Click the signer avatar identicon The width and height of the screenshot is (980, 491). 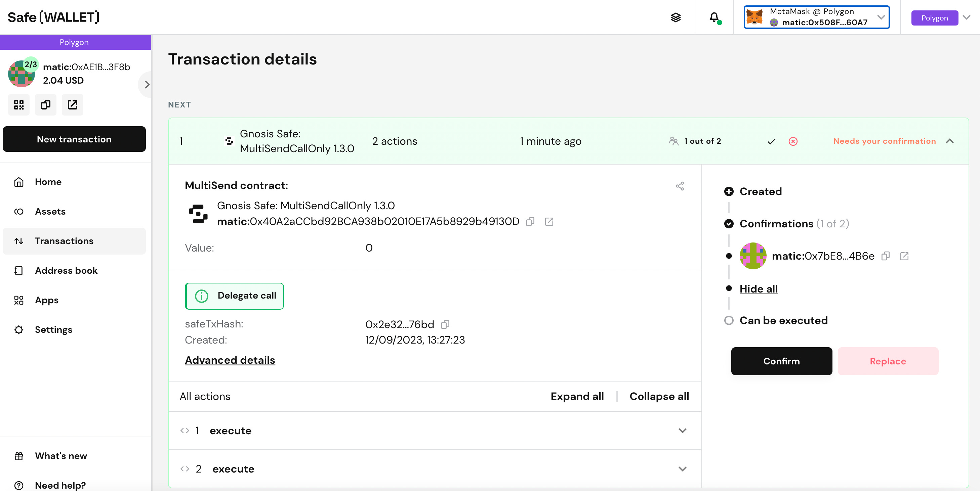click(752, 256)
